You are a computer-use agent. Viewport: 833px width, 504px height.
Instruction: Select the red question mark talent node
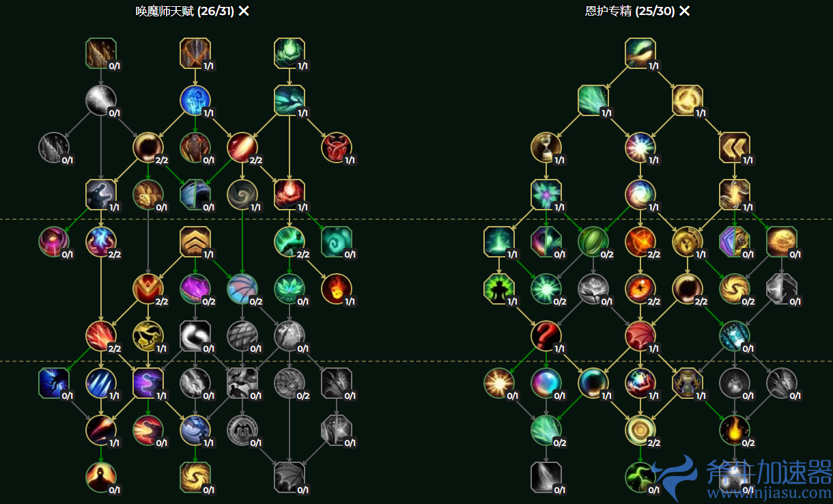pos(546,335)
